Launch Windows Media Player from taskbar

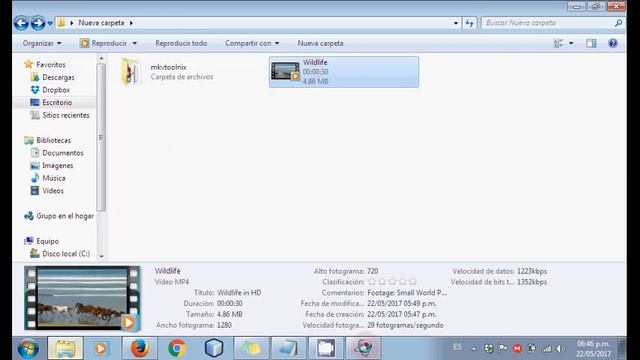101,348
